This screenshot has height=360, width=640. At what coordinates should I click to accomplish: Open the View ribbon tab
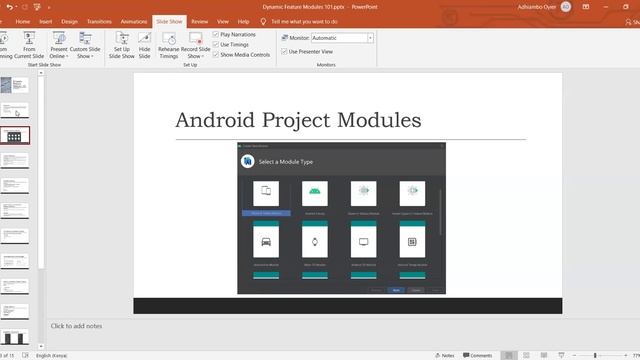coord(222,21)
